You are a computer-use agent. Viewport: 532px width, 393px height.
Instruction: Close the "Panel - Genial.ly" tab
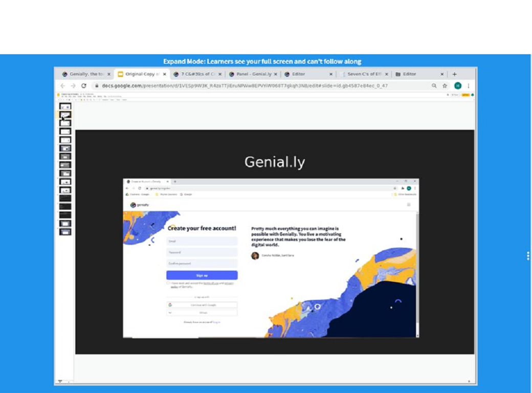point(276,74)
